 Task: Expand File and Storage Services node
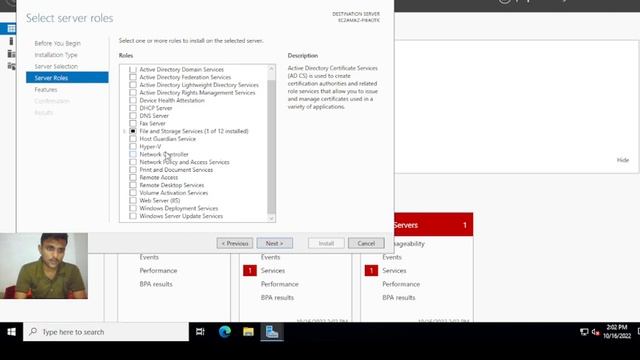point(124,131)
